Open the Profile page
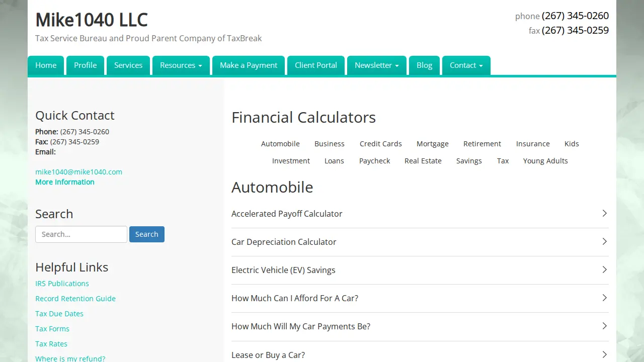 coord(86,65)
